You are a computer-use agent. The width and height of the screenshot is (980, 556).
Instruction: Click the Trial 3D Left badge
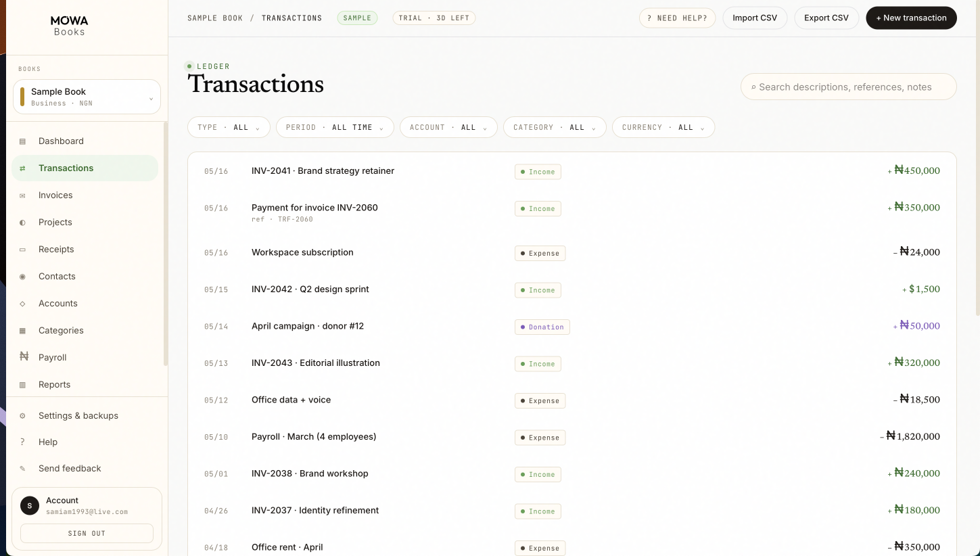(x=434, y=18)
